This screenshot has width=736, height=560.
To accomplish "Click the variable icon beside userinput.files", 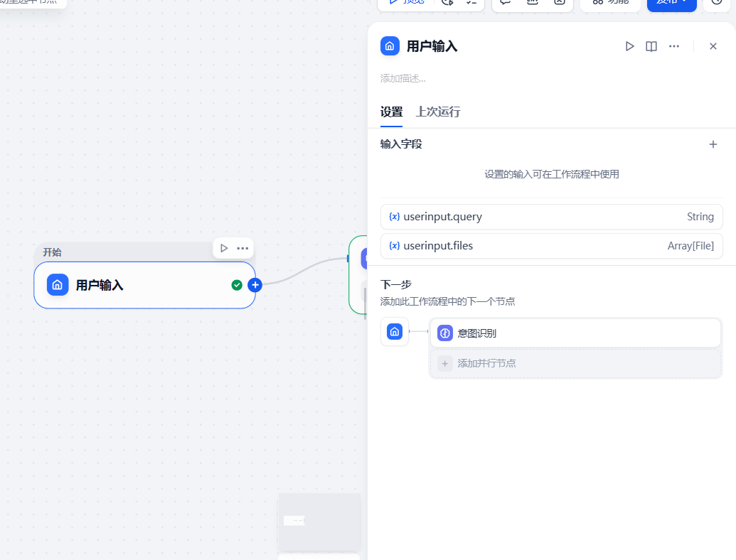I will (x=394, y=246).
